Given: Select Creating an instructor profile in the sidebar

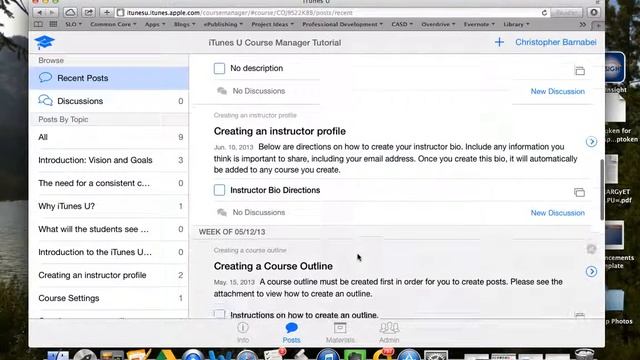Looking at the screenshot, I should click(109, 275).
